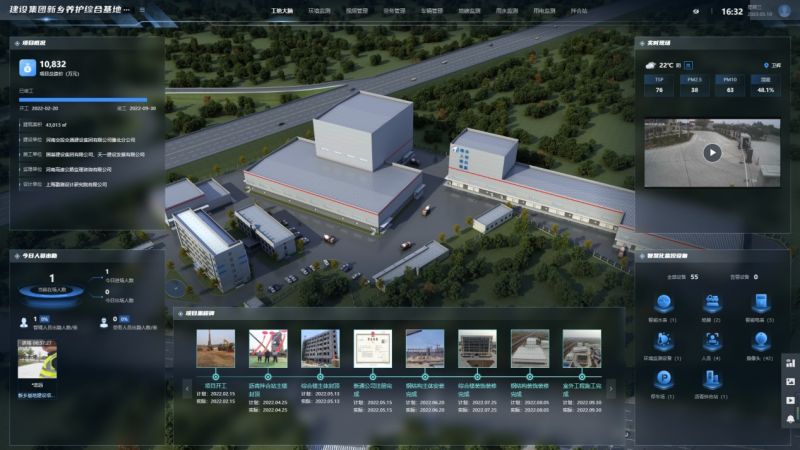Open the personnel device icon

711,341
